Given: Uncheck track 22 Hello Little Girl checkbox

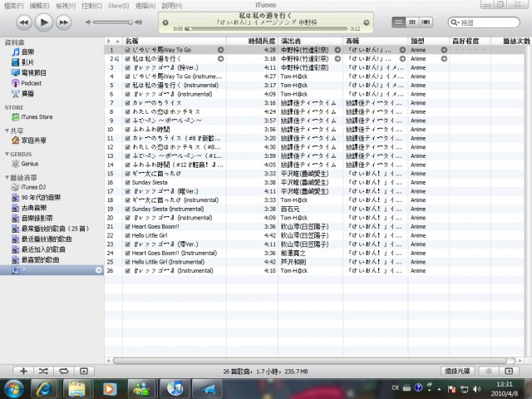Looking at the screenshot, I should coord(127,235).
